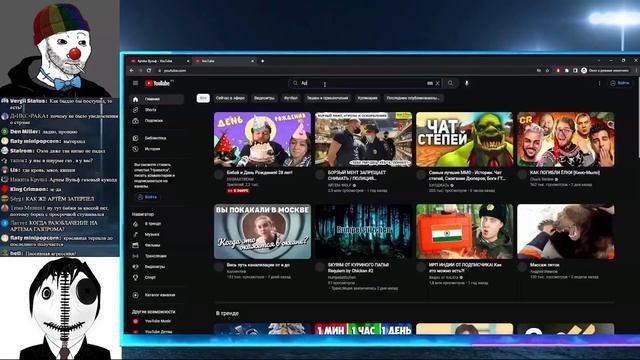Viewport: 640px width, 360px height.
Task: Open the YouTube hamburger guide menu
Action: pyautogui.click(x=136, y=83)
